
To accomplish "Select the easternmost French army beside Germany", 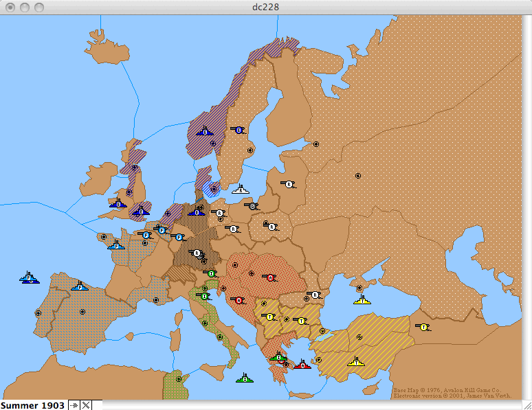I will (179, 237).
